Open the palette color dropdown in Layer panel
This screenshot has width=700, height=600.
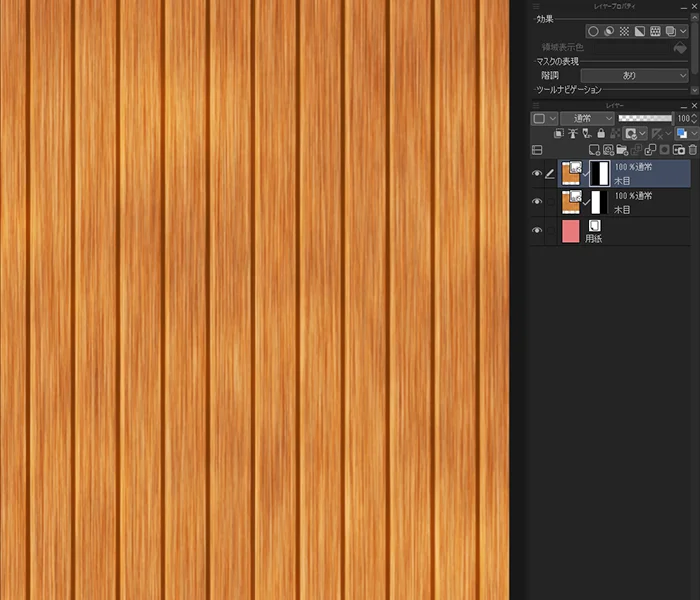coord(544,118)
